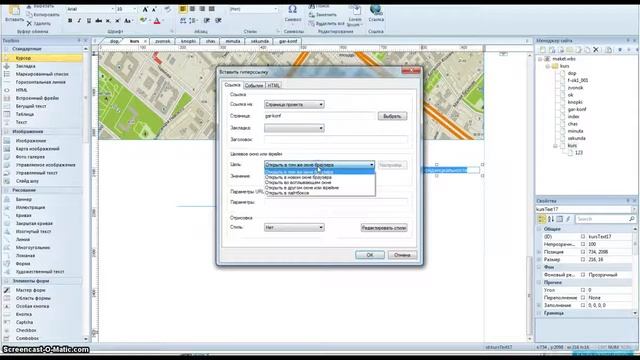The height and width of the screenshot is (360, 640).
Task: Toggle checkbox beside padding 0, 0, 0, 0
Action: (583, 305)
